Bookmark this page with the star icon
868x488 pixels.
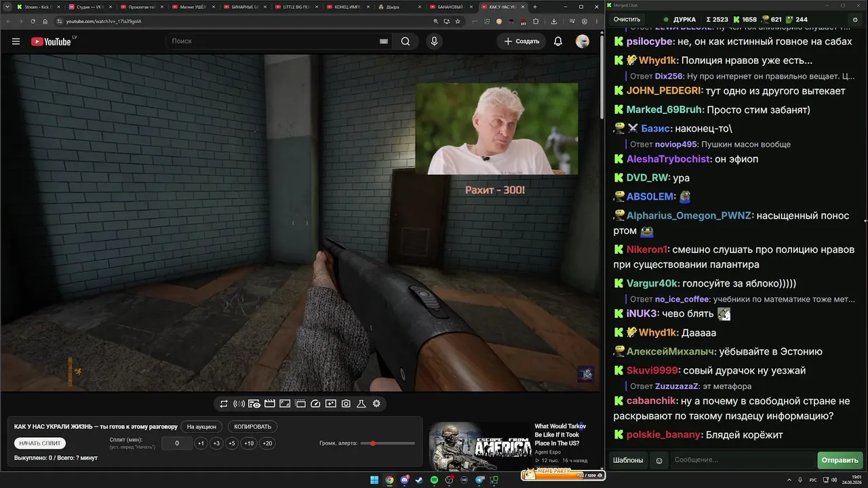pyautogui.click(x=458, y=21)
